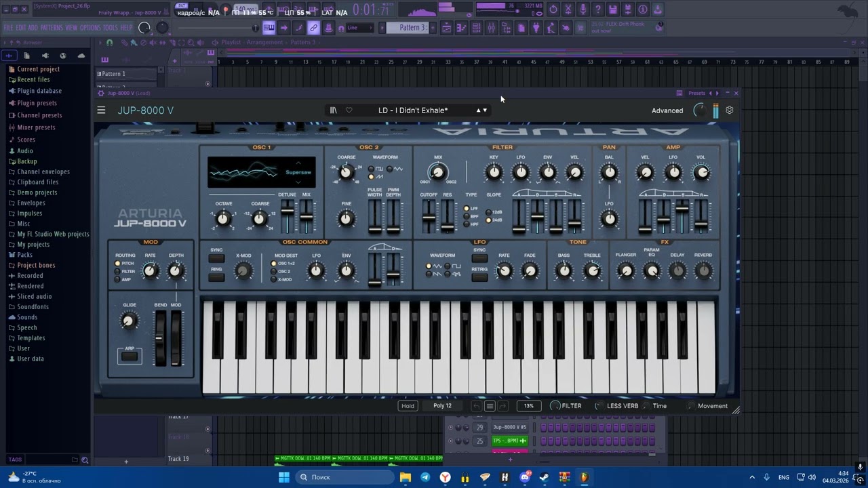Open the JUP-8000 V hamburger menu
The width and height of the screenshot is (868, 488).
tap(101, 110)
